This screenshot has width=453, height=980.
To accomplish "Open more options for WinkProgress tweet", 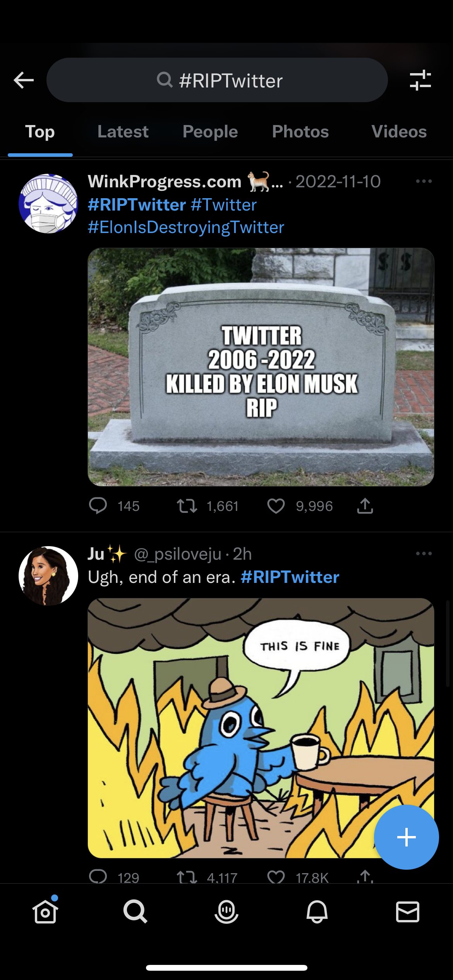I will [424, 181].
